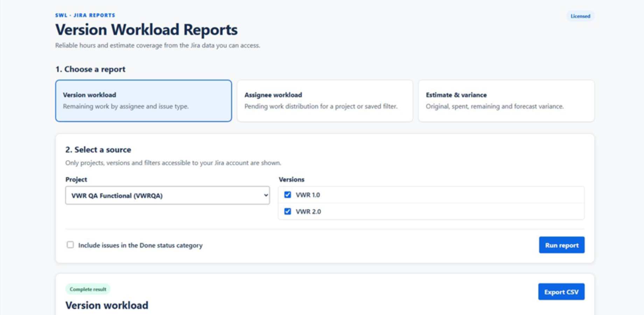Viewport: 644px width, 315px height.
Task: Click the Export CSV button
Action: click(x=561, y=292)
